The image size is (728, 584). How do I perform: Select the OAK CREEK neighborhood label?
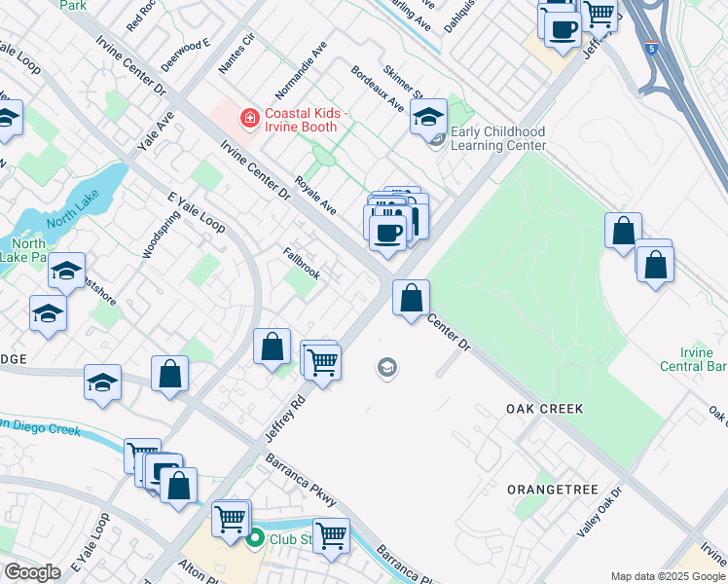[545, 409]
